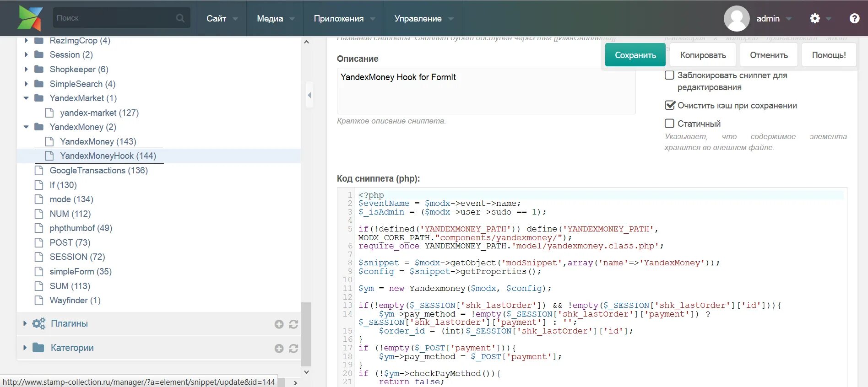Collapse the left tree panel arrow
This screenshot has width=868, height=387.
pos(309,95)
